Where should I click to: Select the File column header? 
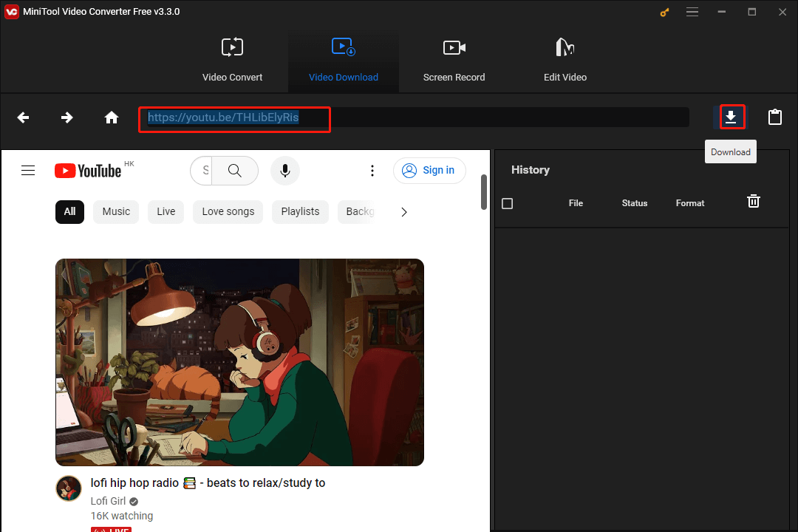(576, 203)
